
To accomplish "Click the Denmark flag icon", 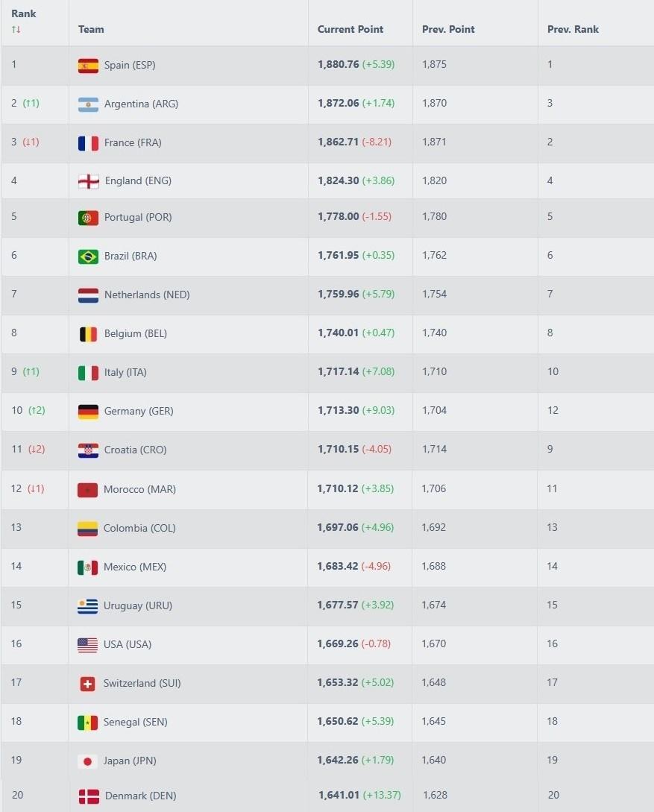I will click(89, 796).
